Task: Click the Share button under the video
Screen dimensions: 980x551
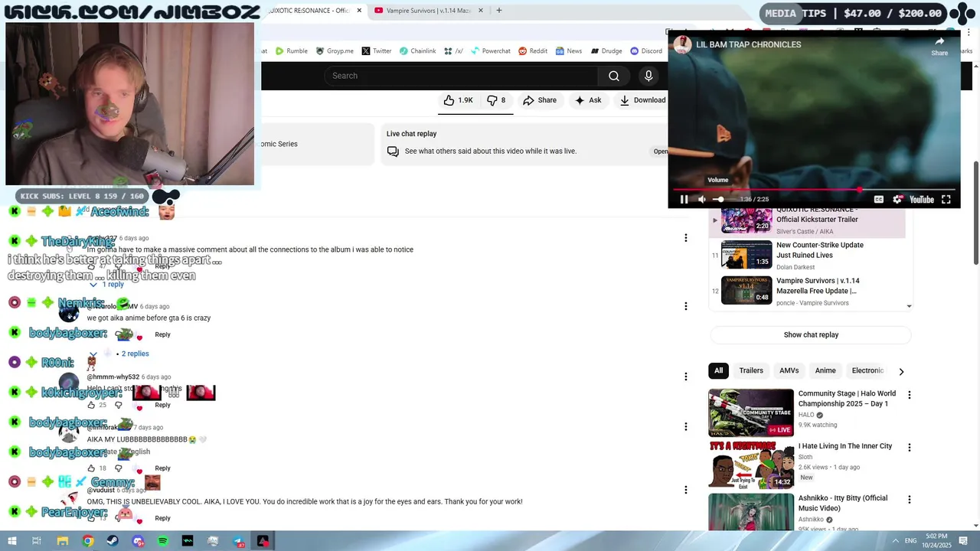Action: [x=540, y=100]
